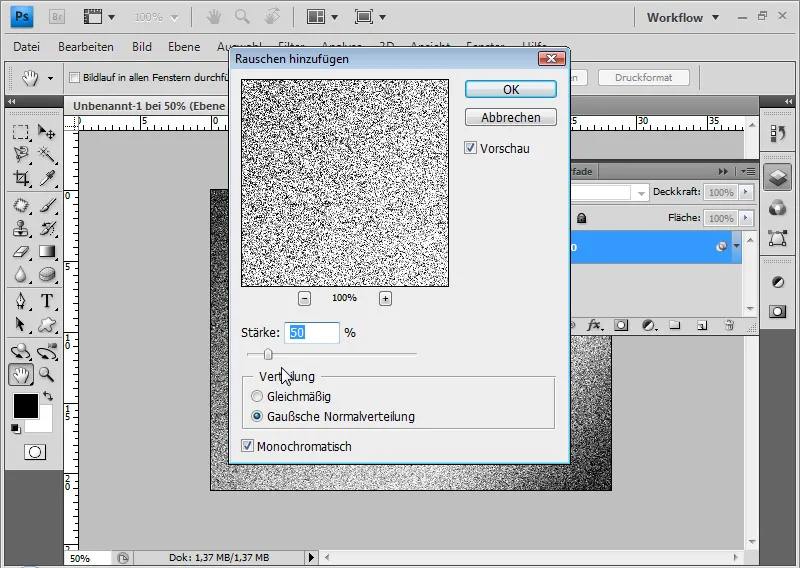This screenshot has width=800, height=568.
Task: Open the Layers panel icon in dock
Action: click(x=777, y=178)
